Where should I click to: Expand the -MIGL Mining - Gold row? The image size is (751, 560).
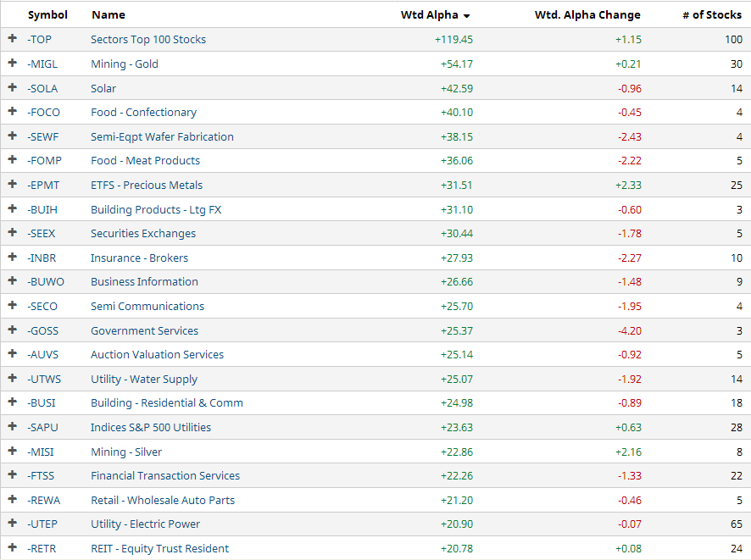pos(13,63)
